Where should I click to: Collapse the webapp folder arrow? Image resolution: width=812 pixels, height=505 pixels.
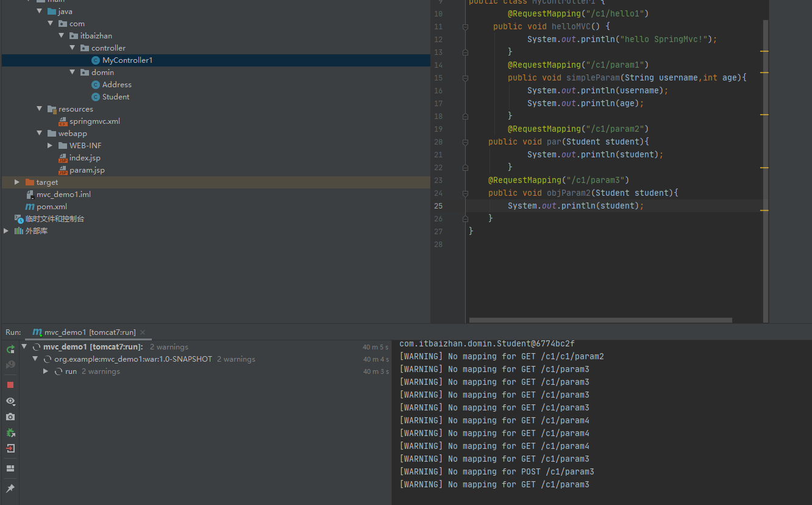40,134
